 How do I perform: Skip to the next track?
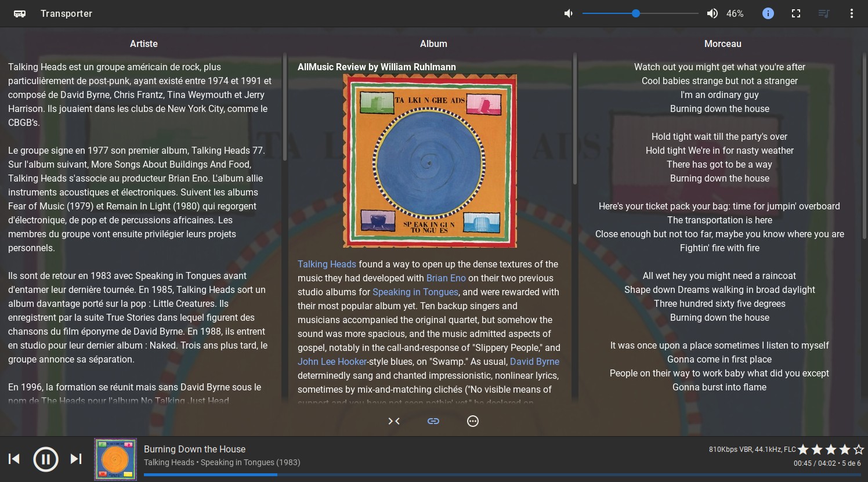(x=76, y=459)
